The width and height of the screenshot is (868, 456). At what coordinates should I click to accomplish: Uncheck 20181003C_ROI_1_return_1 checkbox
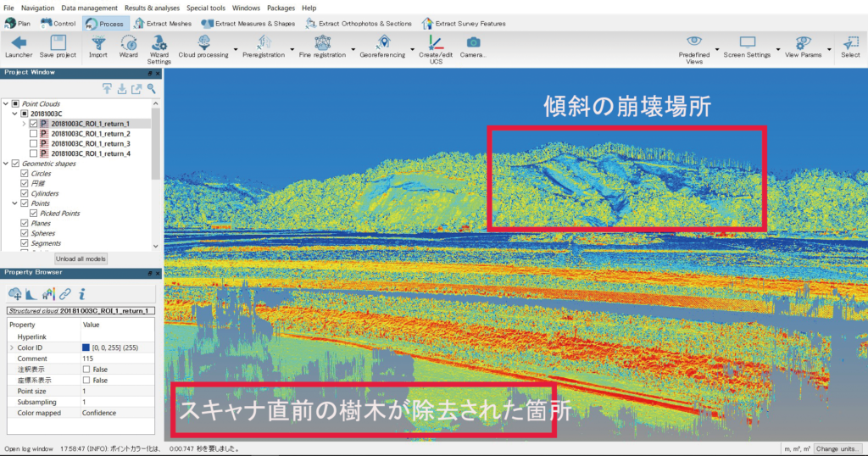34,124
